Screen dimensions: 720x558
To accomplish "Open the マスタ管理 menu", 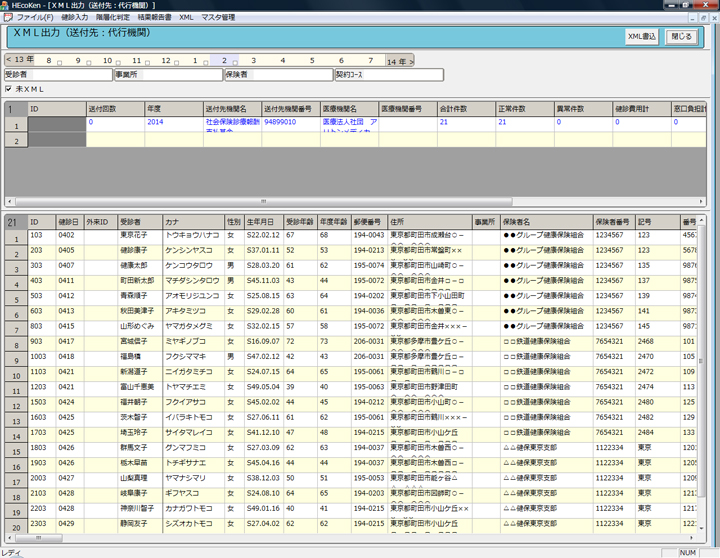I will click(x=218, y=18).
